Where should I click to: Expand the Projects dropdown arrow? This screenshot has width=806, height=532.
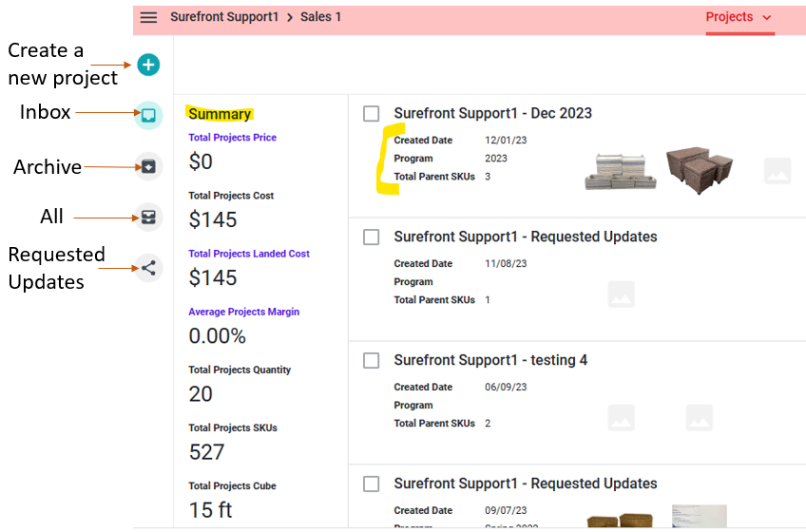(x=767, y=17)
